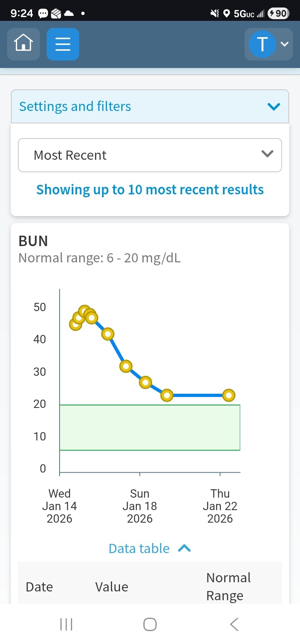
Task: Select the BUN data point at 27
Action: click(x=145, y=382)
